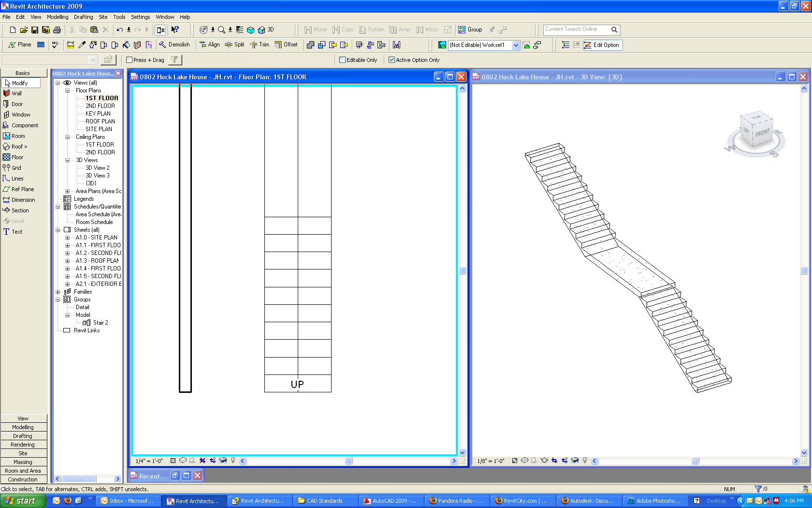Switch to the CAD Standards taskbar window
The height and width of the screenshot is (508, 812).
[325, 501]
